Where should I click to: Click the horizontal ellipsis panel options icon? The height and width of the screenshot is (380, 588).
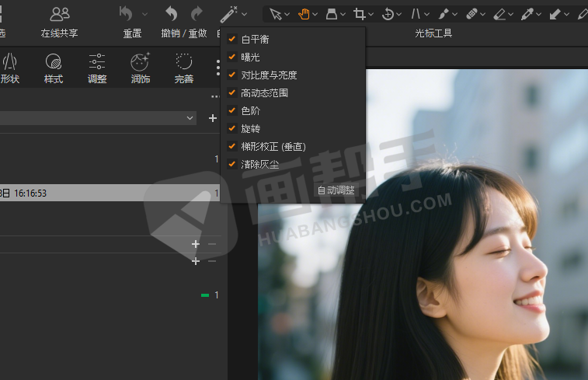click(215, 97)
